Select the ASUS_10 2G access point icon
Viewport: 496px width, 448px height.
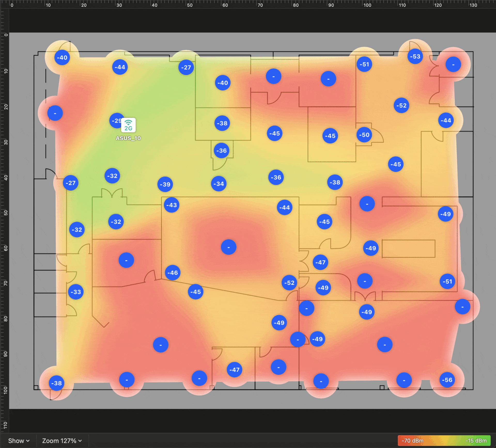point(128,125)
